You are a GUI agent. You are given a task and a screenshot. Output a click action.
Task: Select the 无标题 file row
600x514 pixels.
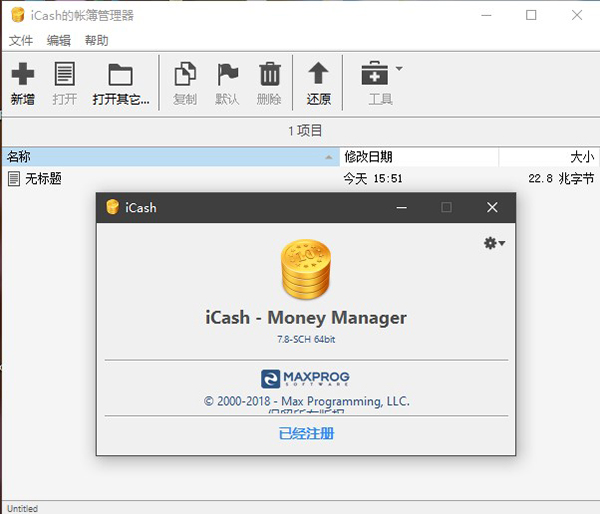click(x=300, y=178)
